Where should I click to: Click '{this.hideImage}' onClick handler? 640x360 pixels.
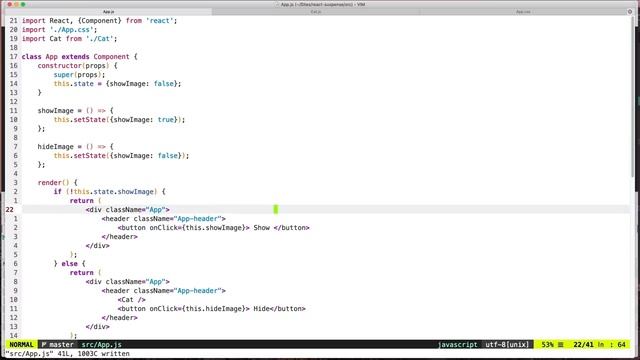[x=213, y=308]
